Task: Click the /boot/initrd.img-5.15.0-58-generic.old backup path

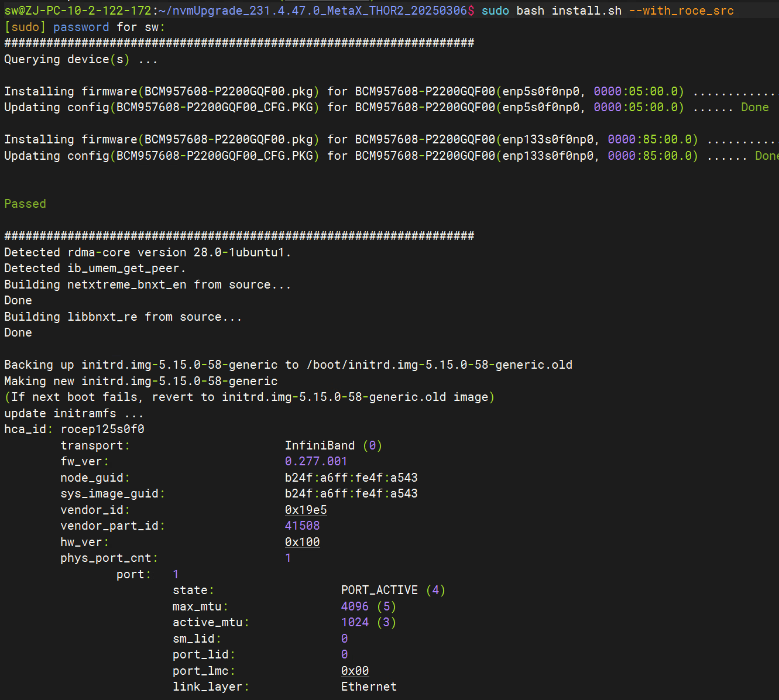Action: tap(440, 365)
